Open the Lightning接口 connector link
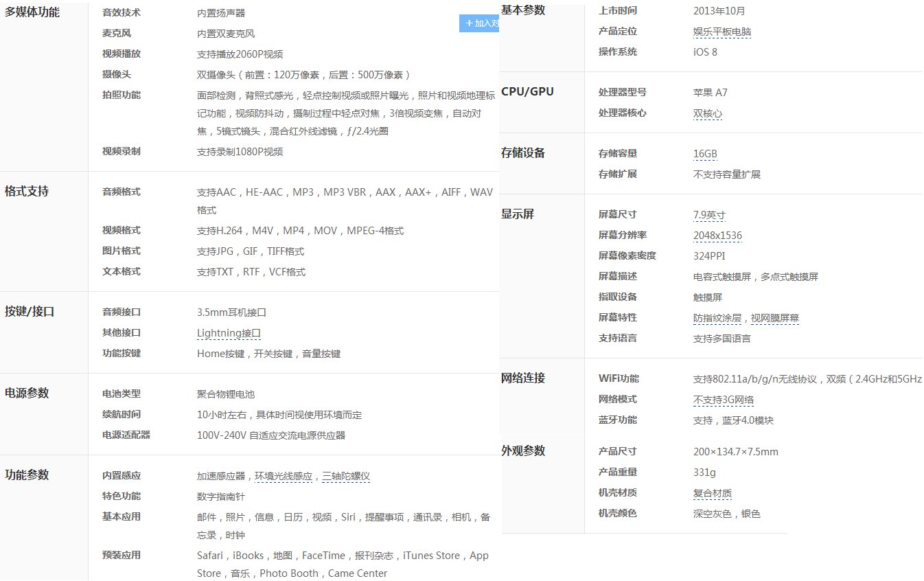The image size is (924, 581). tap(229, 332)
